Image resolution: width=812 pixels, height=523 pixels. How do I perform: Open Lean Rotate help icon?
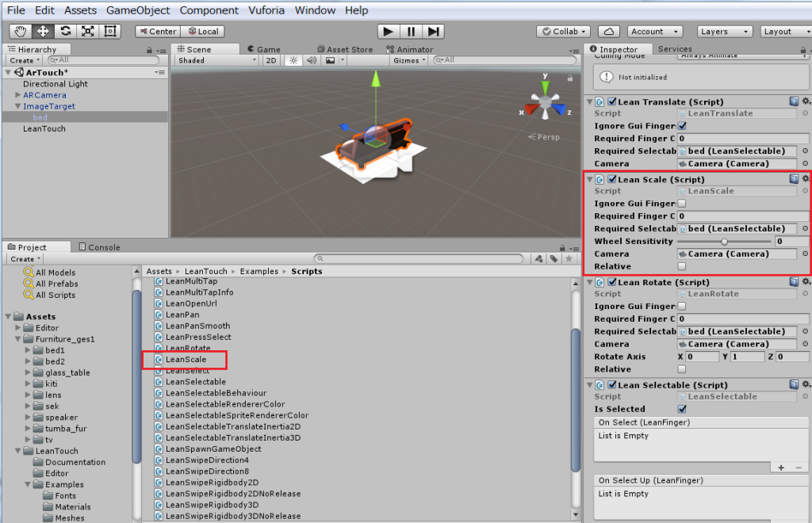(x=794, y=282)
